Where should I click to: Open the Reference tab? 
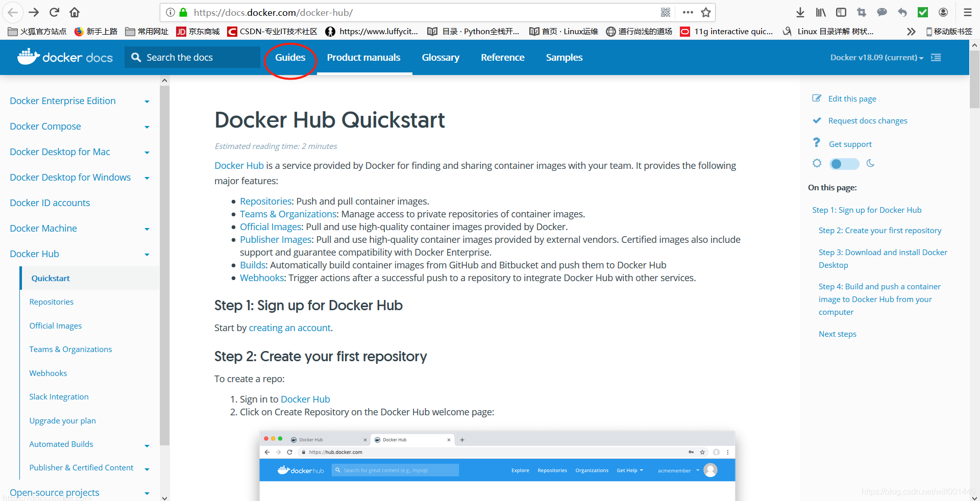pyautogui.click(x=502, y=57)
